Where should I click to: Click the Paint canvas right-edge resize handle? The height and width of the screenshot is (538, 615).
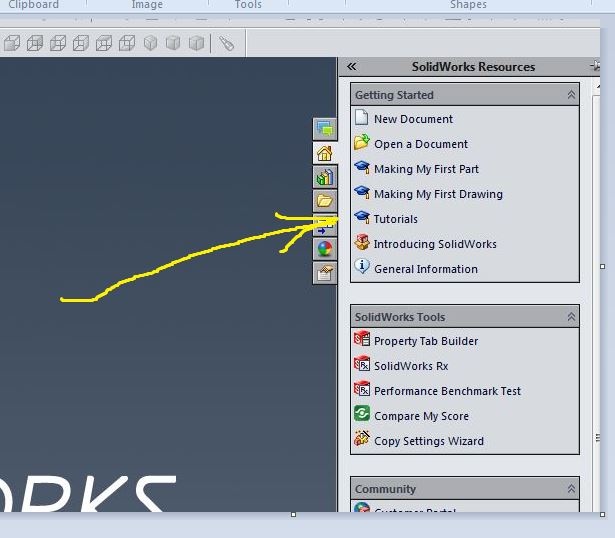(x=602, y=267)
